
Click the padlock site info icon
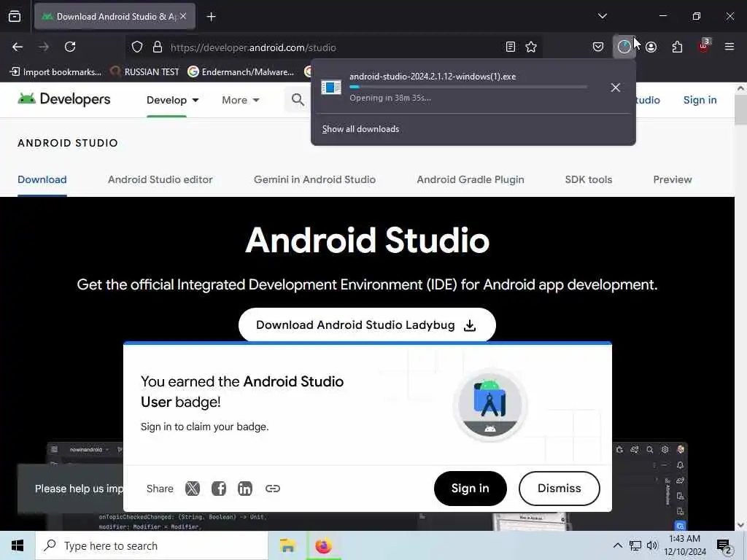(158, 47)
